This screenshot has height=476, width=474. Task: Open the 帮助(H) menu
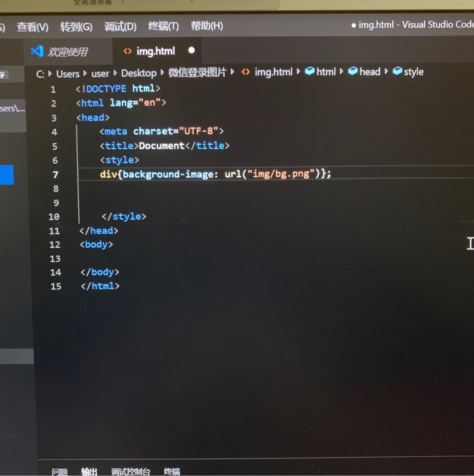click(x=207, y=26)
